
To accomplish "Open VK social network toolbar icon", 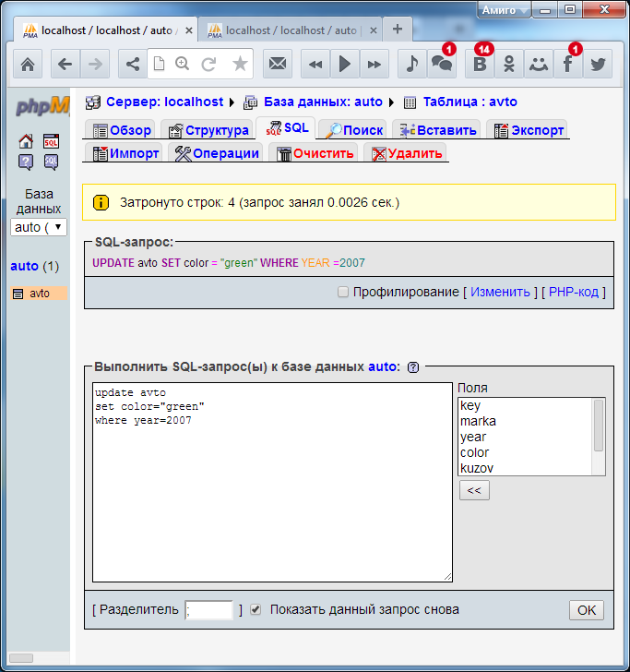I will coord(479,64).
